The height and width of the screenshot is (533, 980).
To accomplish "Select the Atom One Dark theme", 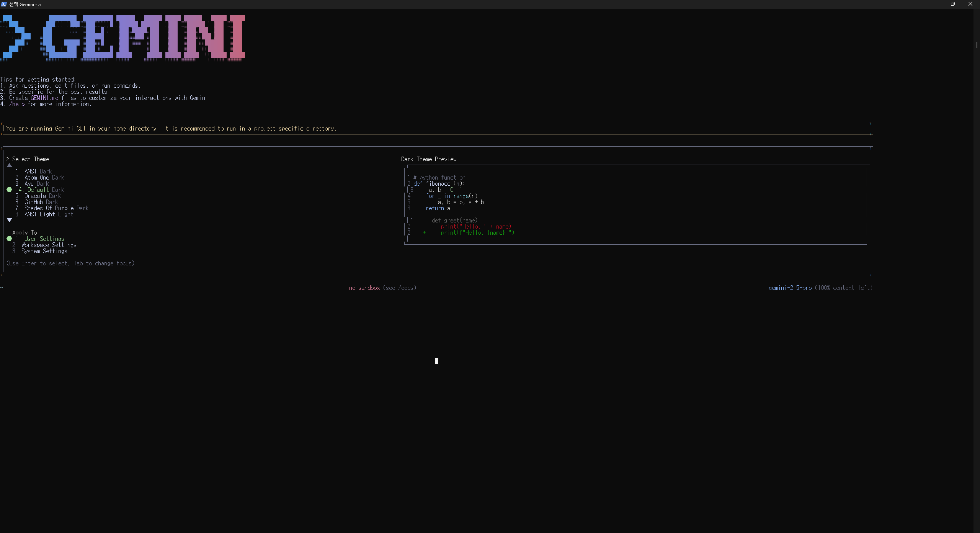I will (x=44, y=178).
